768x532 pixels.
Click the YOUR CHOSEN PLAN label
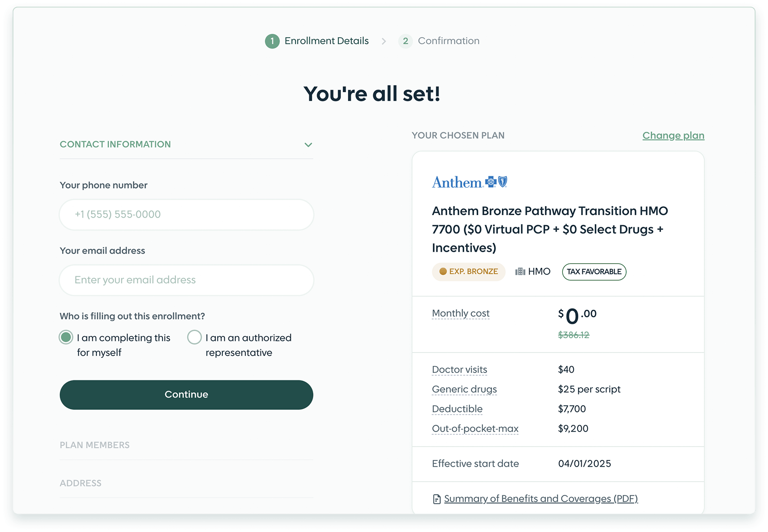click(458, 136)
